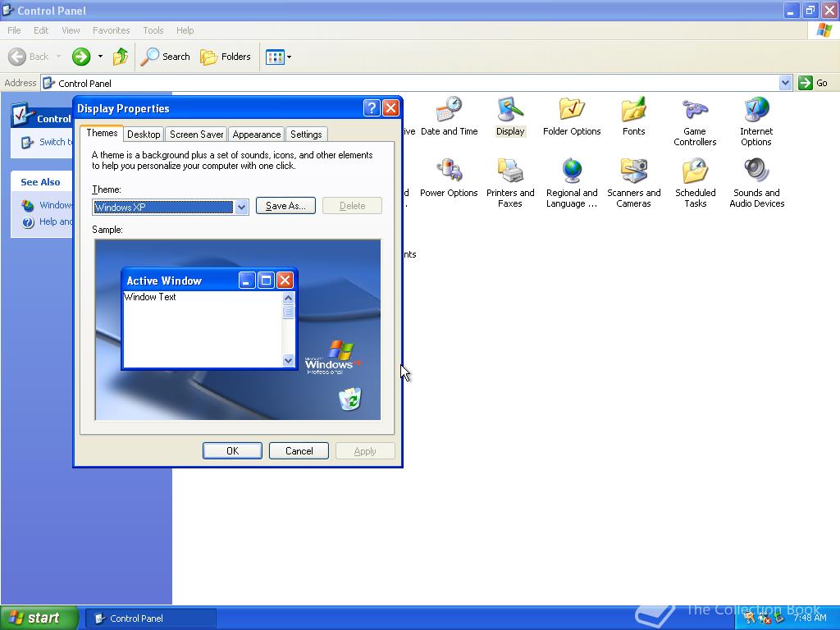Open the Display control panel icon
The width and height of the screenshot is (840, 630).
(x=510, y=116)
